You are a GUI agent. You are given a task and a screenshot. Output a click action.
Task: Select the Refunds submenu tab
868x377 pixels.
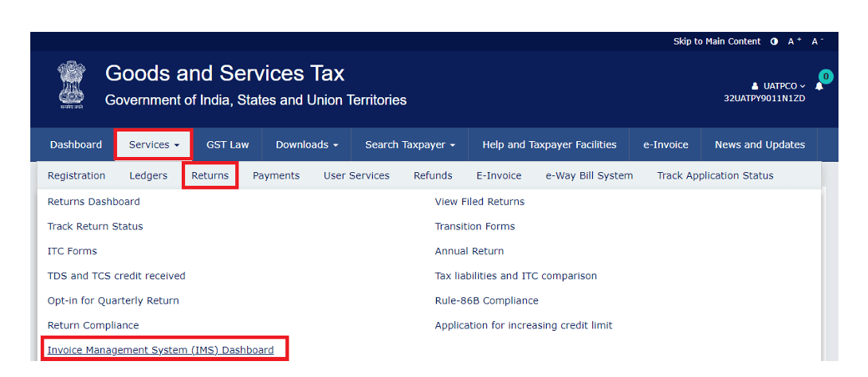[x=433, y=175]
